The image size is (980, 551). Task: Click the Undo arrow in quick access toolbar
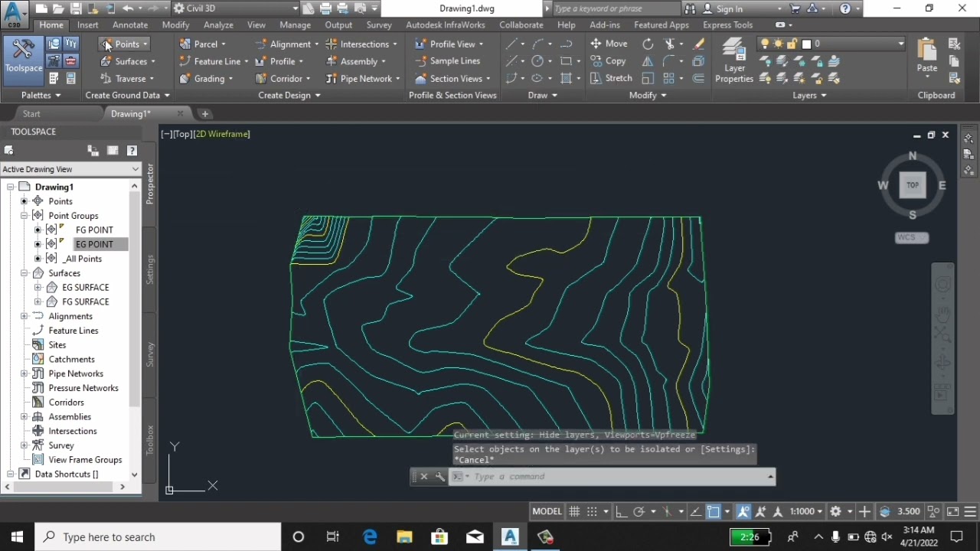[128, 8]
